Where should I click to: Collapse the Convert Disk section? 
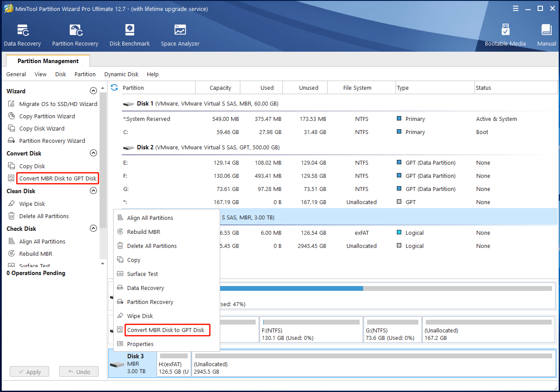[93, 153]
